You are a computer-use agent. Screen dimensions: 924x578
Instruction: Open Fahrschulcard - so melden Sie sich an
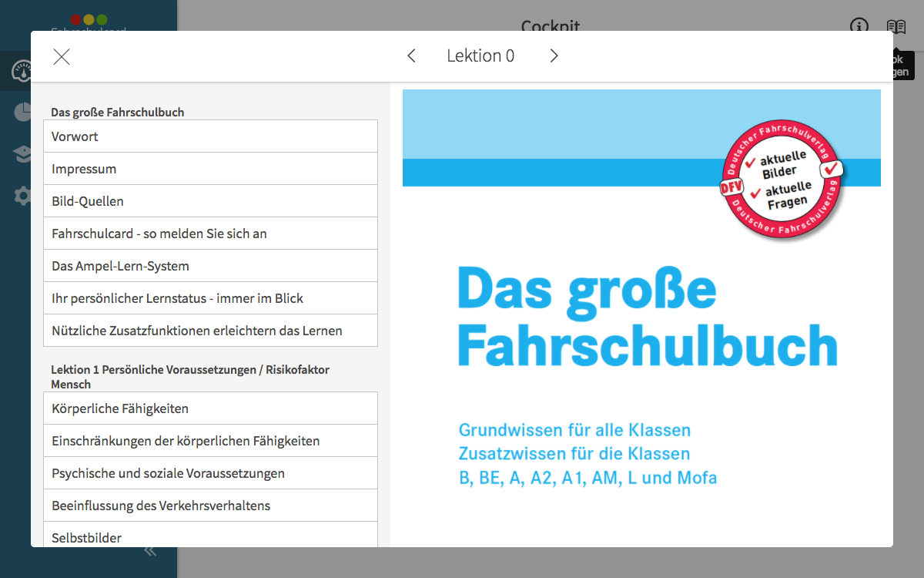point(210,234)
